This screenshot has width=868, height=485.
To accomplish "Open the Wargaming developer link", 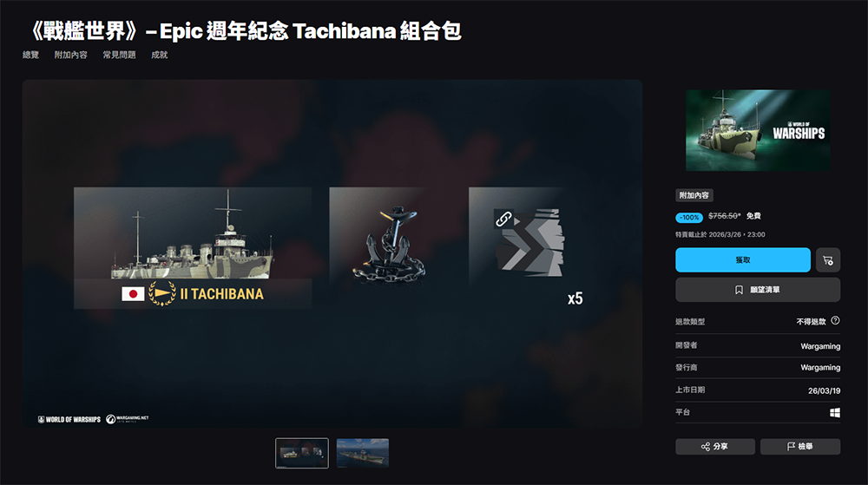I will click(820, 346).
